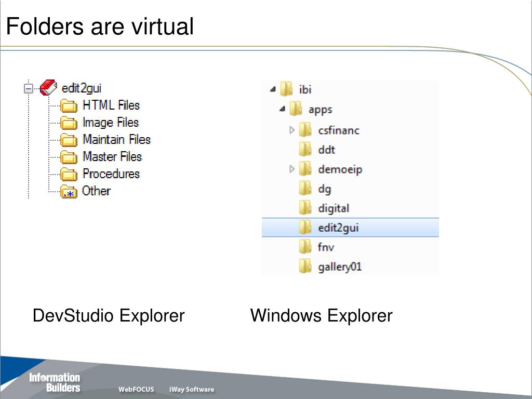Click the demoeip folder icon
This screenshot has width=532, height=399.
click(305, 169)
